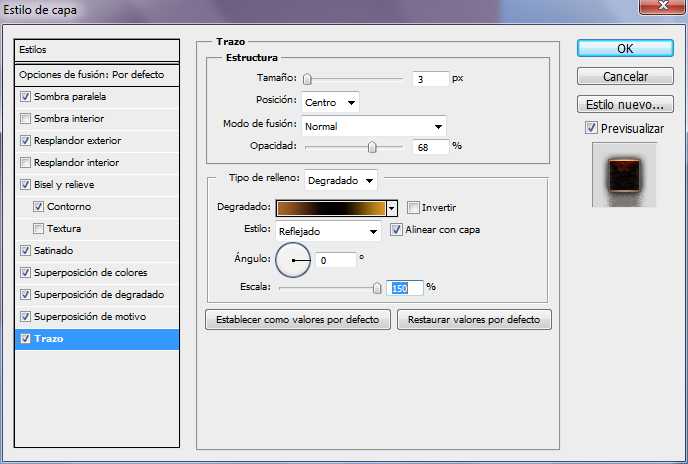Open Opciones de fusión: Por defecto
The width and height of the screenshot is (688, 464).
pyautogui.click(x=97, y=75)
